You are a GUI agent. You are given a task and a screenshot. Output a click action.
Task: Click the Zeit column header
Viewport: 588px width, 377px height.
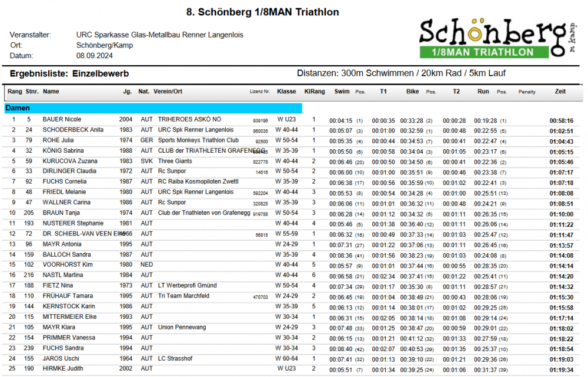tap(560, 92)
